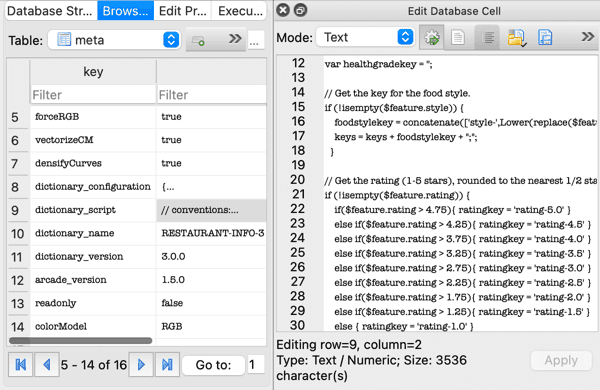Select the 1.5.0 value cell
Image resolution: width=600 pixels, height=390 pixels.
tap(212, 280)
